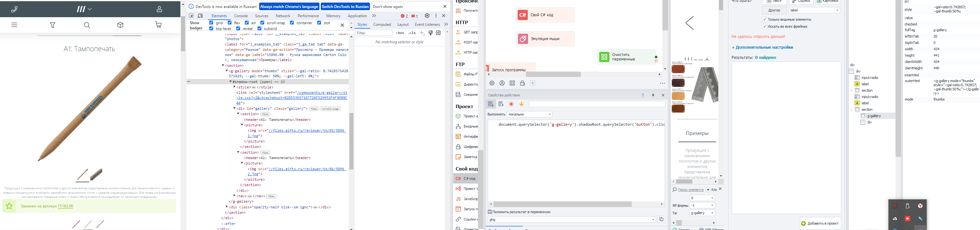
Task: Click the paintbrush rendering emulation icon in Styles
Action: [x=431, y=33]
